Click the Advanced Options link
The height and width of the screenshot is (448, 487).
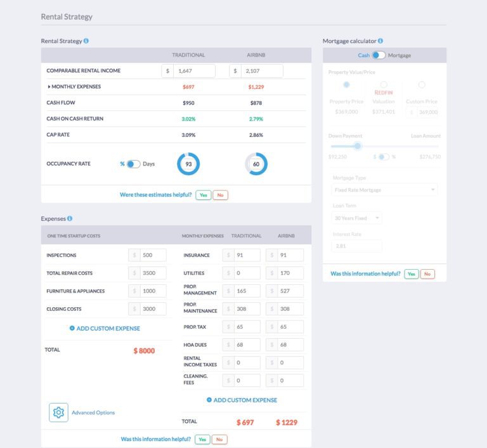click(x=93, y=412)
